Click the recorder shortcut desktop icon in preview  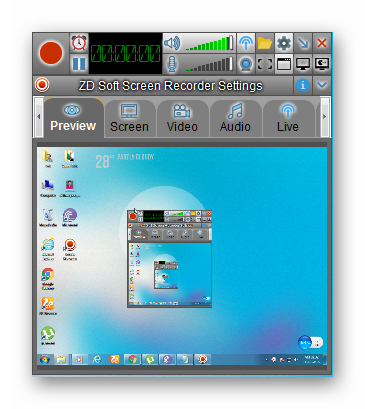[70, 249]
